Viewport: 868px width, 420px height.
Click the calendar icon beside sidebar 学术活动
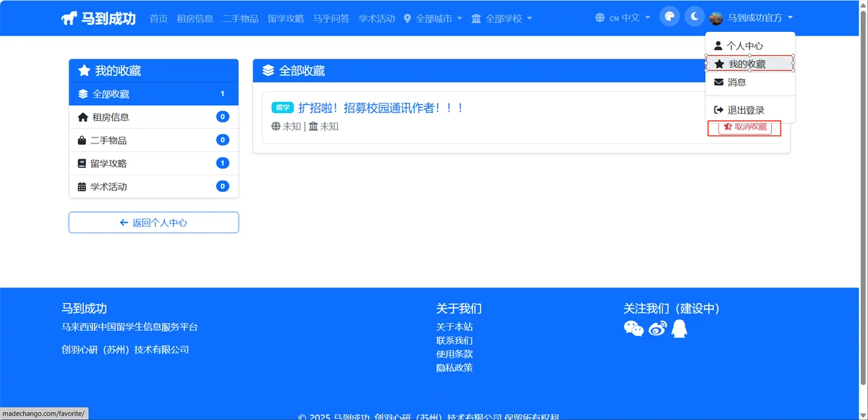(x=82, y=187)
